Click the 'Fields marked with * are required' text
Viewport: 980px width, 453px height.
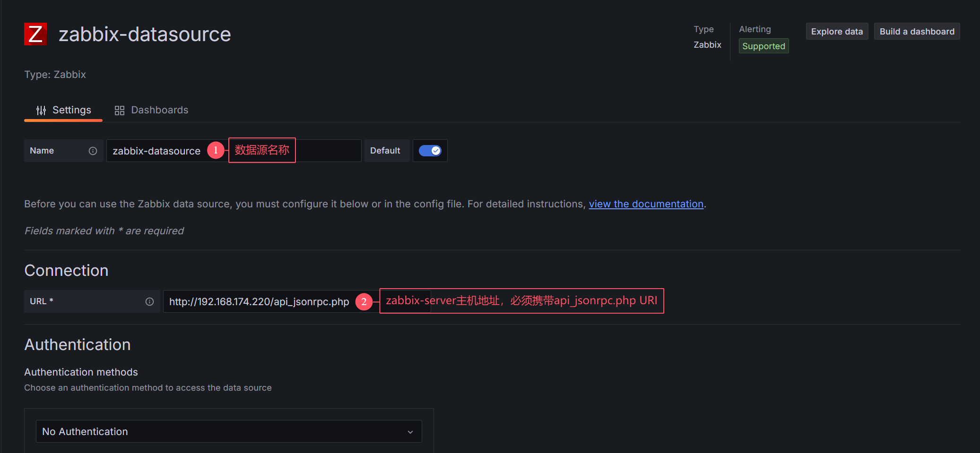click(104, 231)
